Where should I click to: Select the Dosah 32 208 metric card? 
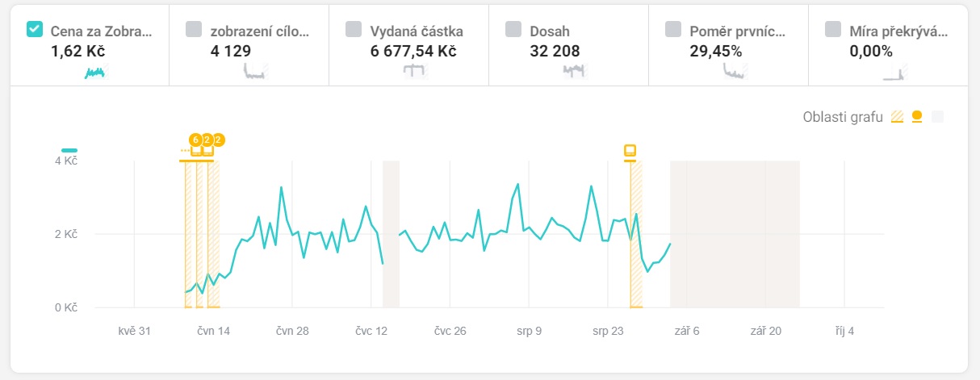tap(568, 44)
